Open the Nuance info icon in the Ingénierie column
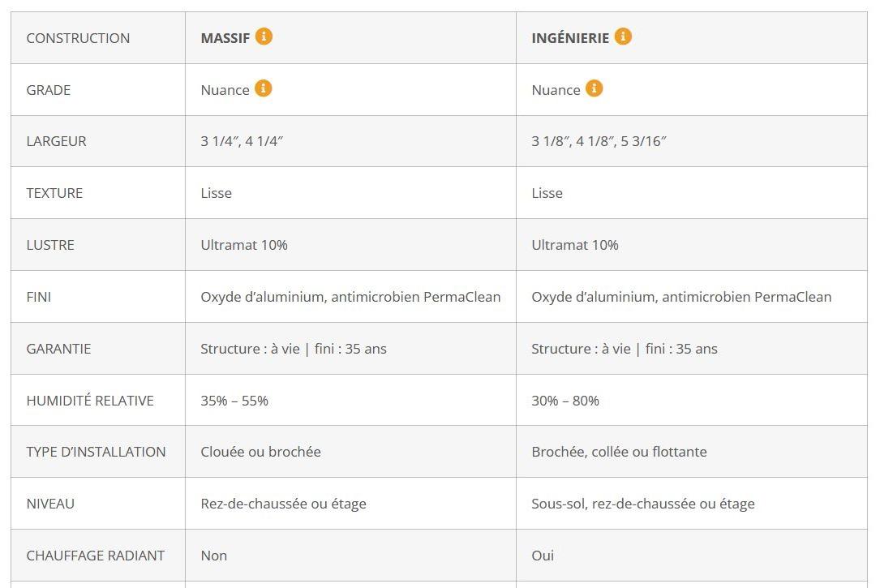Image resolution: width=880 pixels, height=588 pixels. 595,88
